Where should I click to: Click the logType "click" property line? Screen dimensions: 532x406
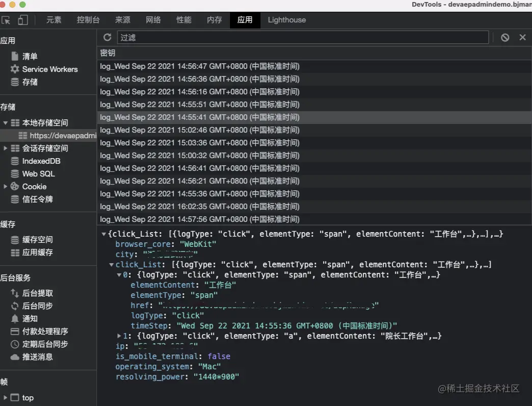(x=167, y=316)
